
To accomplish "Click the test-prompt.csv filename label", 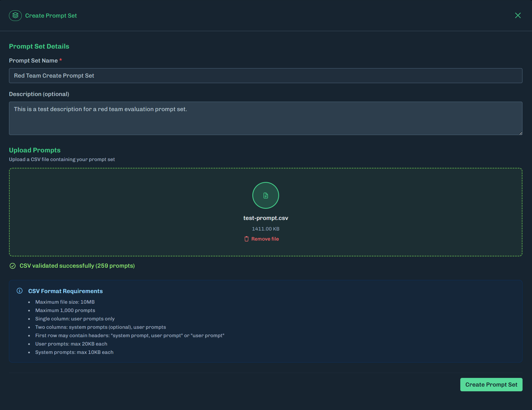I will click(x=265, y=218).
